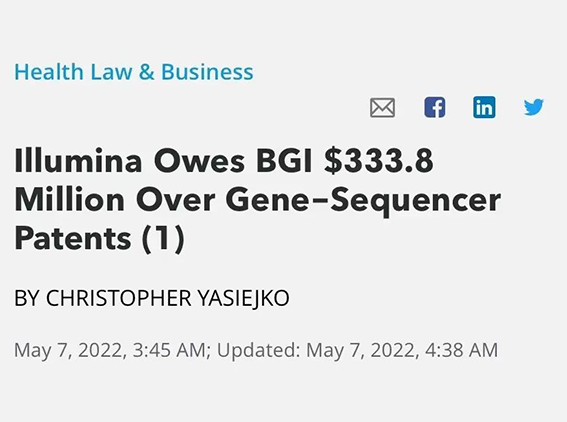Share this article on LinkedIn
Image resolution: width=567 pixels, height=422 pixels.
click(x=484, y=107)
